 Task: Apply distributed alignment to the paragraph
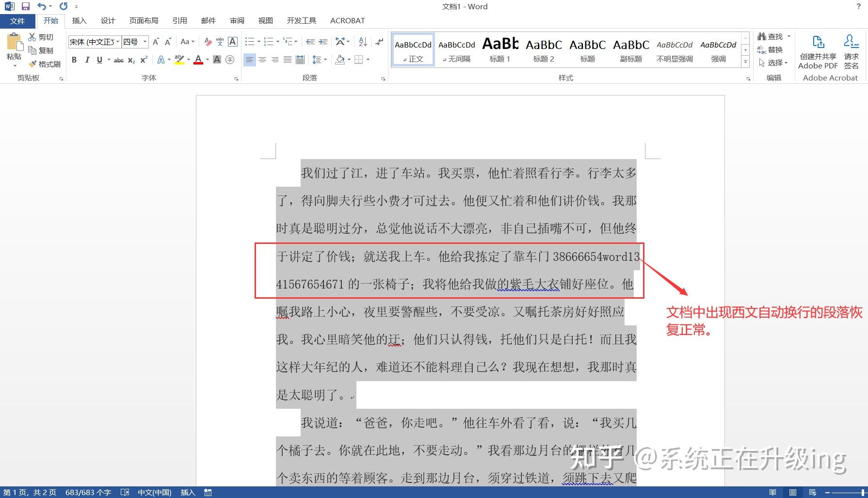coord(300,60)
